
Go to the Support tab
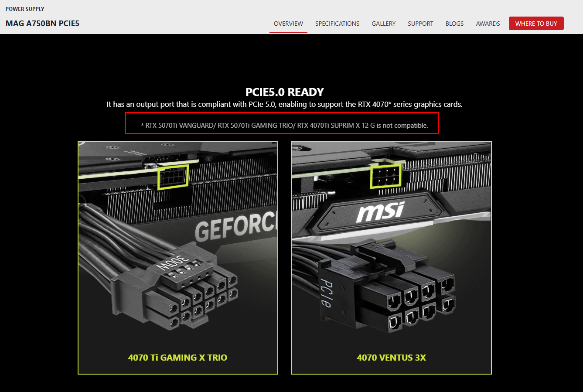(420, 24)
